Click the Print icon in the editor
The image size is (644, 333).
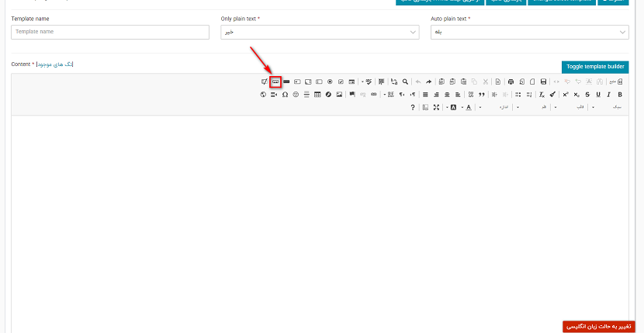click(x=511, y=82)
